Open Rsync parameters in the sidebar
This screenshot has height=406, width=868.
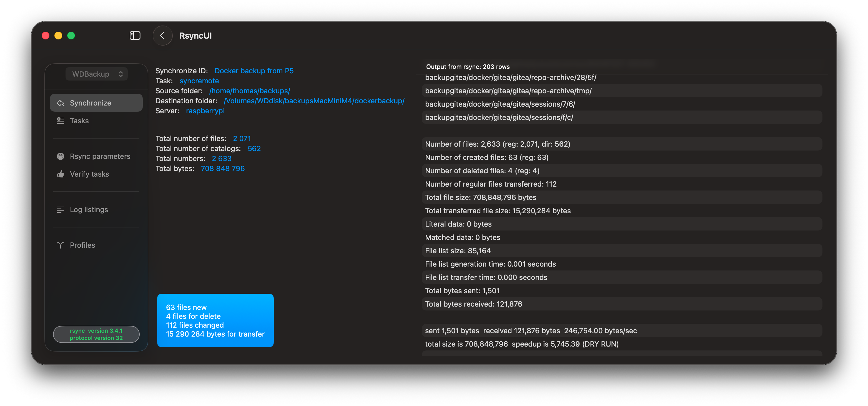tap(96, 156)
